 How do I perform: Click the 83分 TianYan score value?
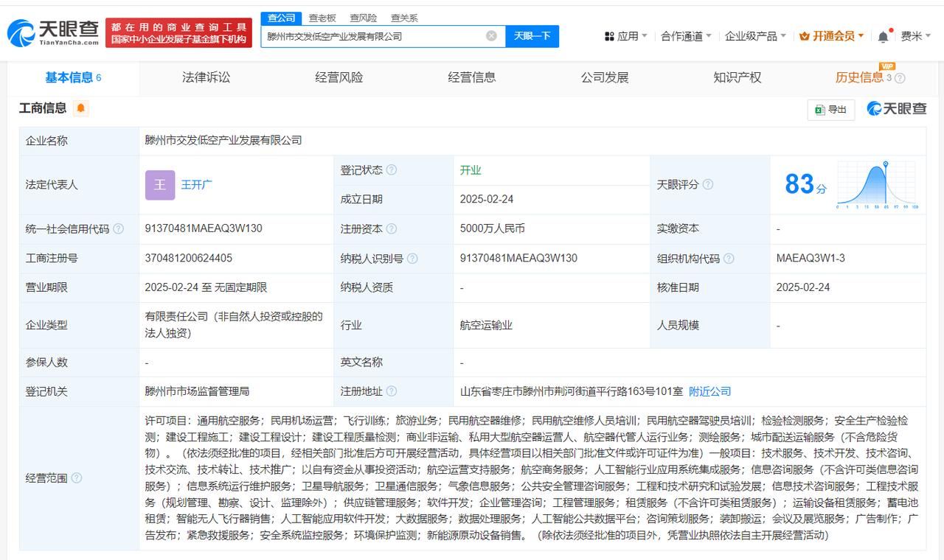(805, 184)
